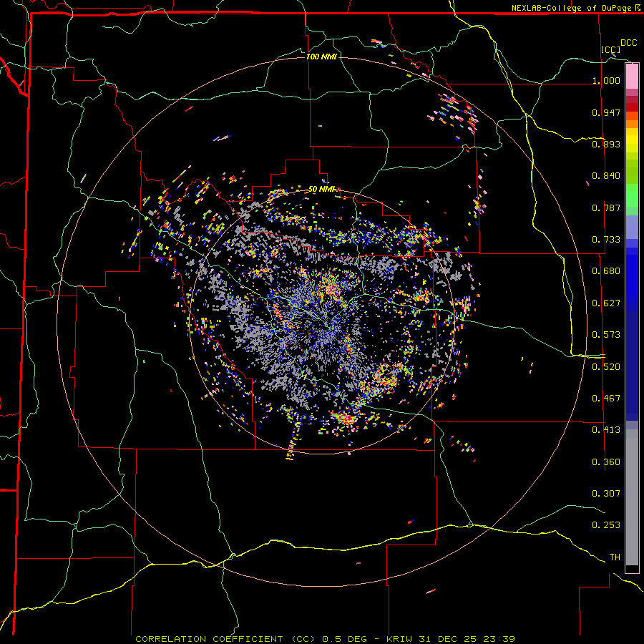Click the 0.253 legend value
The image size is (644, 644).
pyautogui.click(x=606, y=525)
